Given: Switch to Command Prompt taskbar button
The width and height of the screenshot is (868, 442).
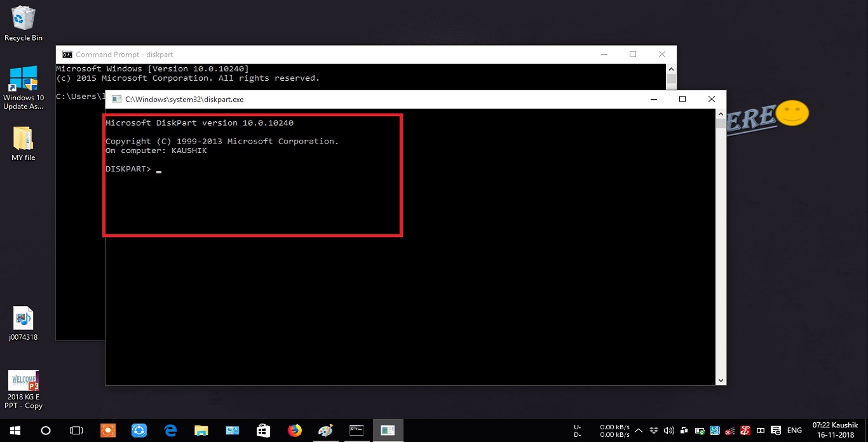Looking at the screenshot, I should coord(356,431).
